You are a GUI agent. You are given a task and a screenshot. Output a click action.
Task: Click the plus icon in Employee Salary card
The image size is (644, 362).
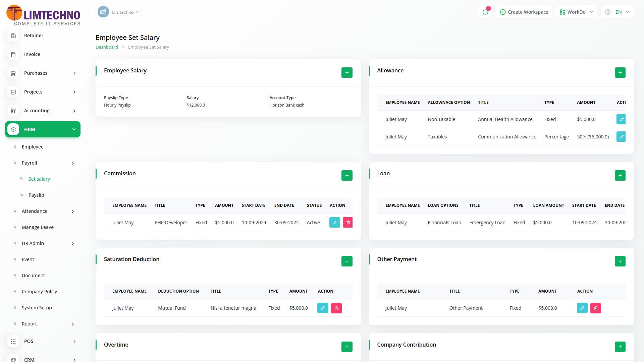tap(347, 73)
